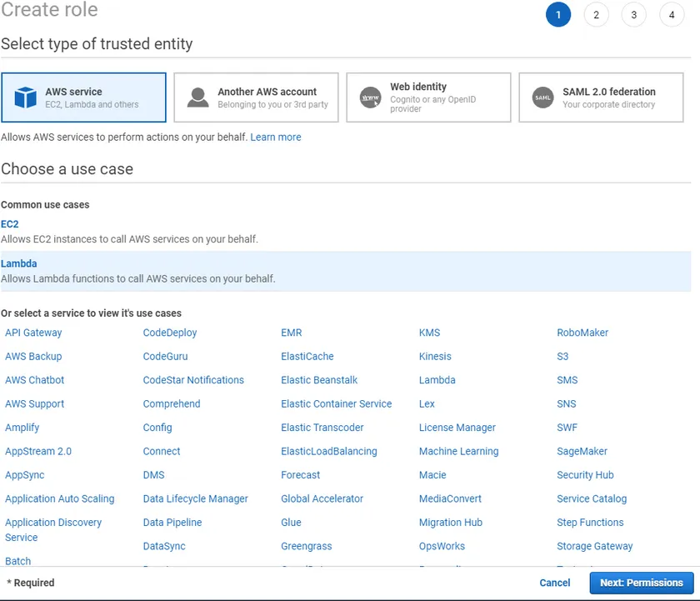Select OpsWorks service
The height and width of the screenshot is (601, 700).
[x=442, y=546]
